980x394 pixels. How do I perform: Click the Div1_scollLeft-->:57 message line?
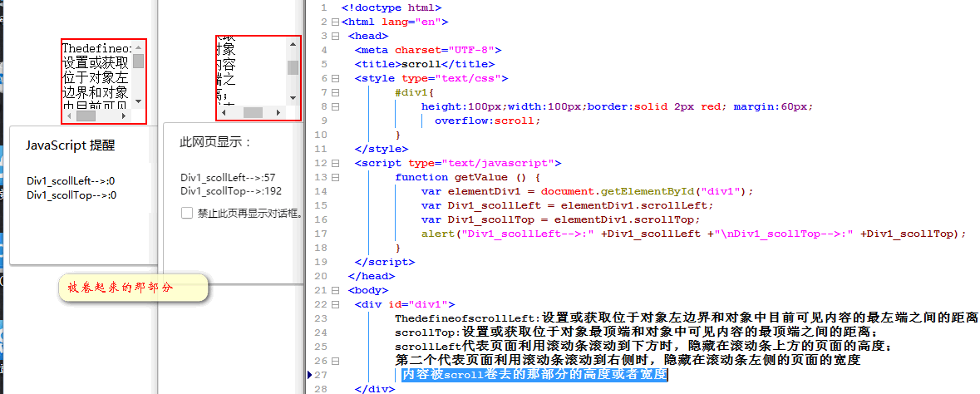point(228,178)
